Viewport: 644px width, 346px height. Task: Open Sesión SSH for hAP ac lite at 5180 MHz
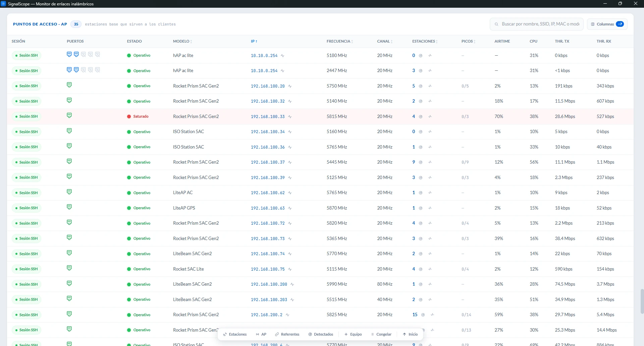coord(26,56)
